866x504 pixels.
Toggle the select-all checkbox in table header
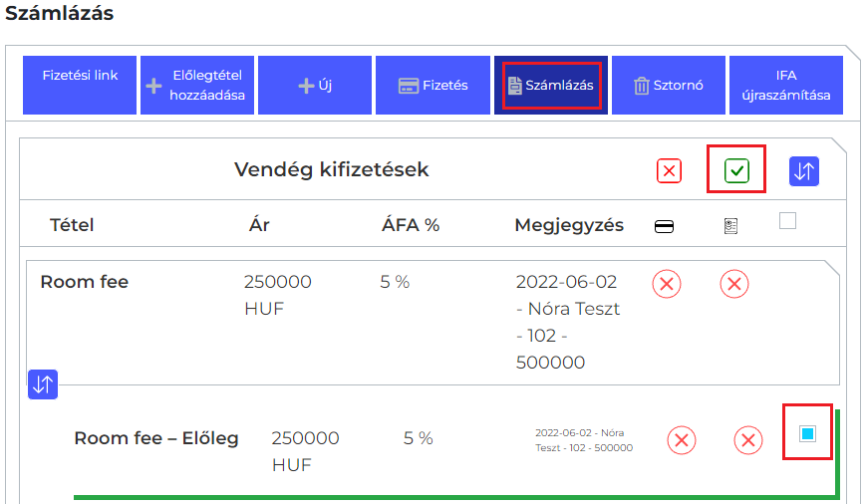pyautogui.click(x=787, y=221)
